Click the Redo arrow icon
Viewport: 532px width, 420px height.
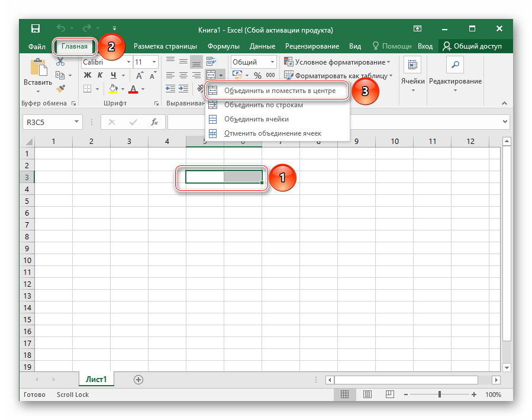(87, 28)
